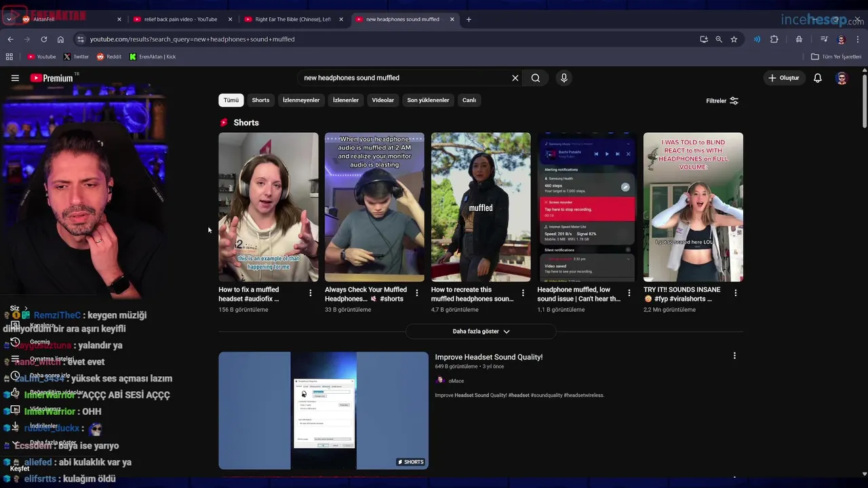Expand sidebar 'Daha fazla göster'

(x=45, y=443)
